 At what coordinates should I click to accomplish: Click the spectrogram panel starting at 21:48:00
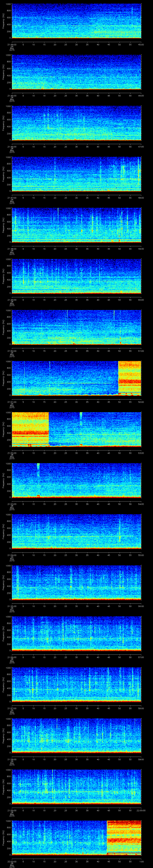(76, 225)
